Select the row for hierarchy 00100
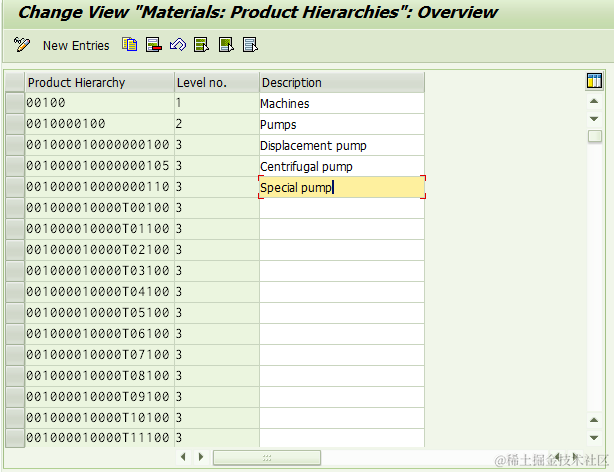Viewport: 614px width, 472px height. coord(15,103)
